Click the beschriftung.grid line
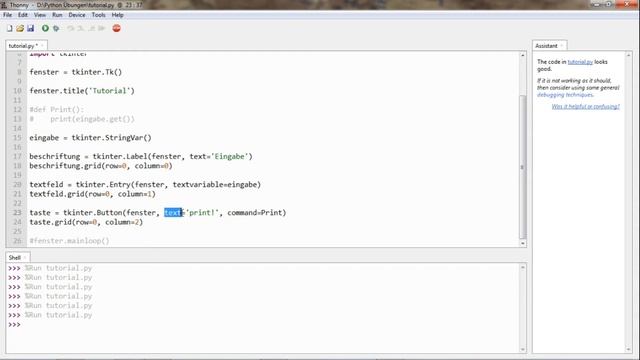 coord(101,166)
